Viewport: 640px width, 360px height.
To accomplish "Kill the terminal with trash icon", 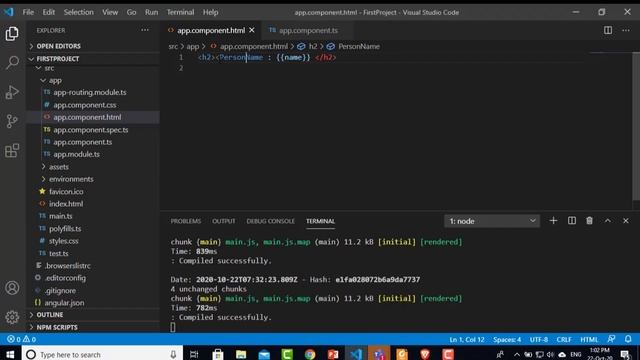I will (589, 221).
